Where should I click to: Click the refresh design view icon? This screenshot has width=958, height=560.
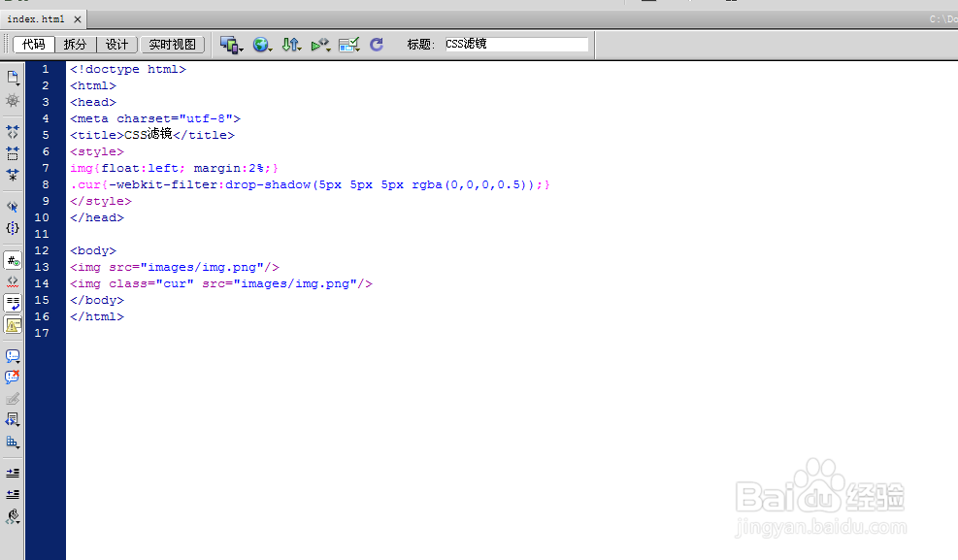(377, 44)
